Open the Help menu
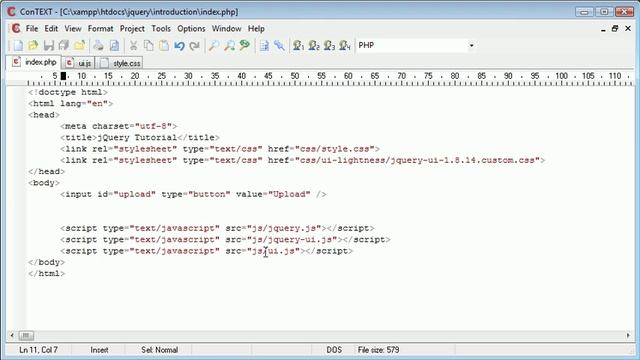640x360 pixels. [x=256, y=29]
